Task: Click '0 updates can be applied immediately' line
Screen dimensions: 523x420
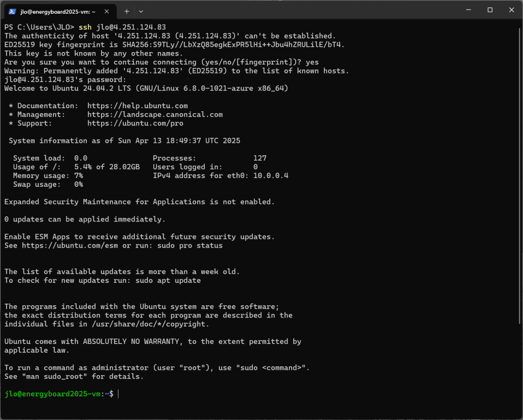Action: click(x=85, y=219)
